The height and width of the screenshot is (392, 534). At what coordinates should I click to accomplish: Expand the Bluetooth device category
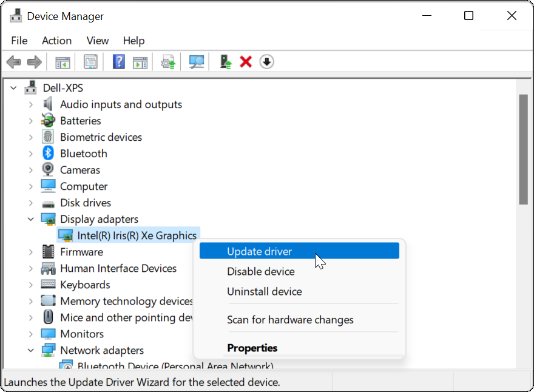pos(31,153)
